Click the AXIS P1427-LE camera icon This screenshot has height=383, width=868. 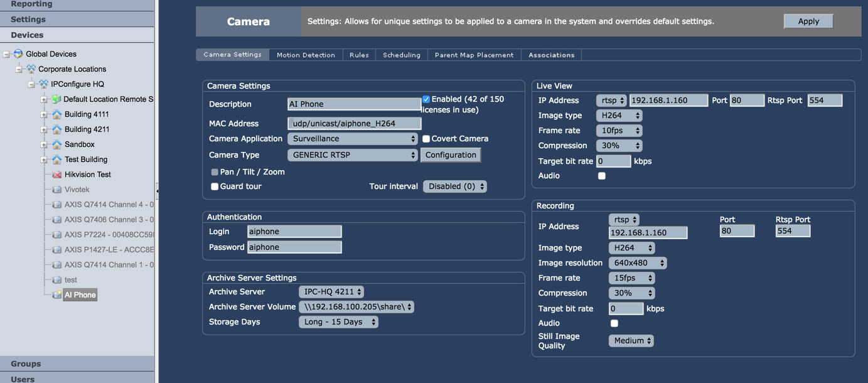click(x=57, y=250)
